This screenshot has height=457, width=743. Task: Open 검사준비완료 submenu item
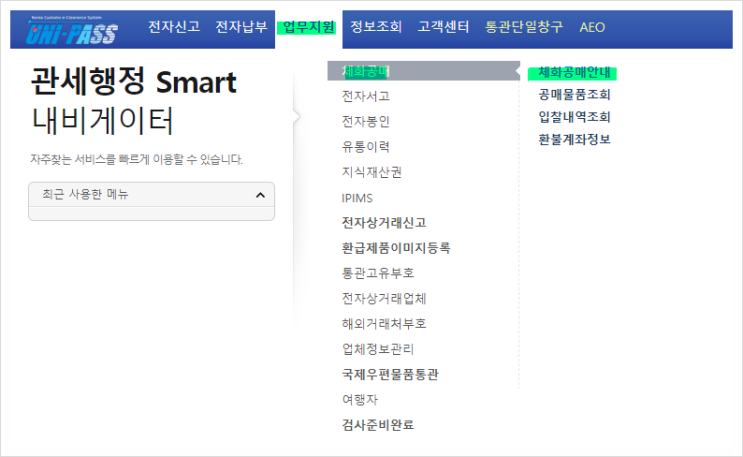pos(378,425)
